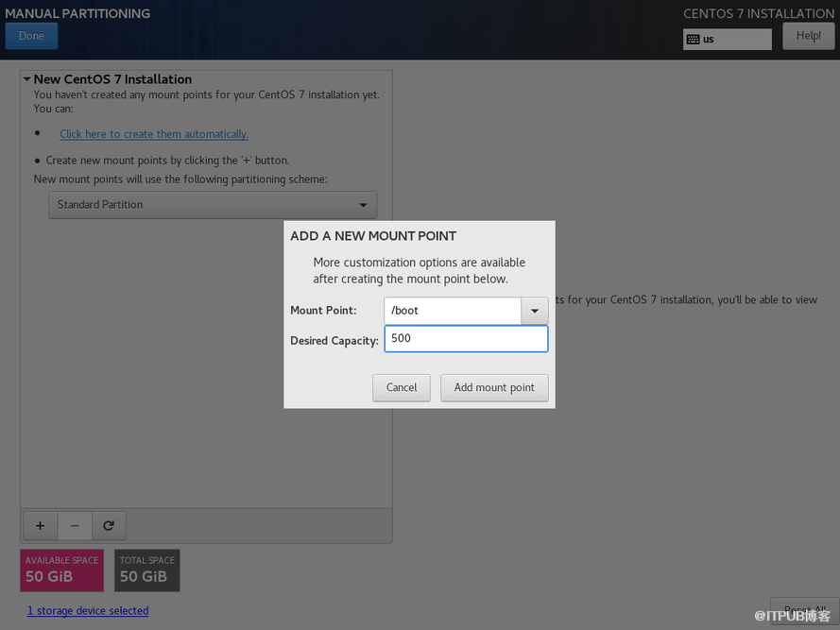Click the reload storage configuration icon
840x630 pixels.
109,525
